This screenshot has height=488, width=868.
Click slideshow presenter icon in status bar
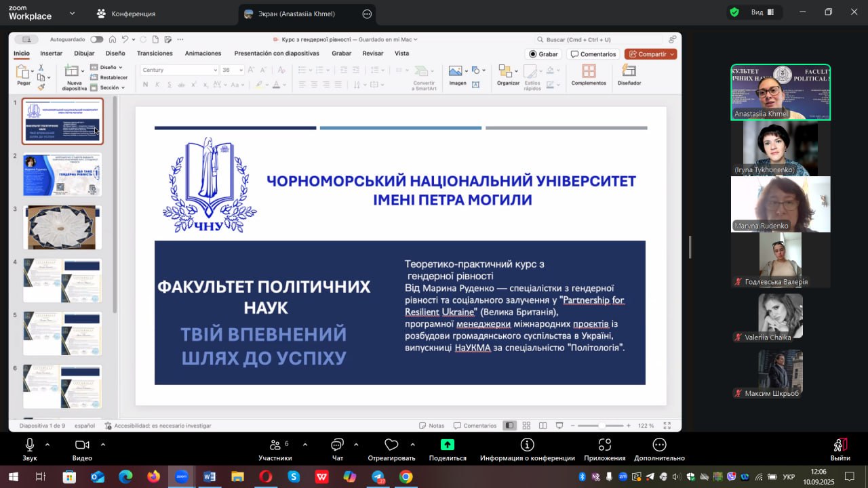pos(559,426)
